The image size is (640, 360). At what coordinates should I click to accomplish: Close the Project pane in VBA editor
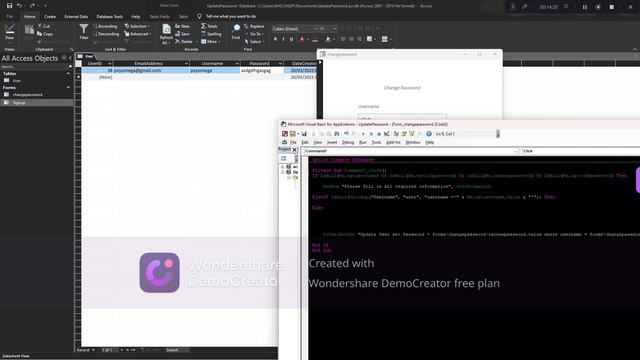(294, 150)
